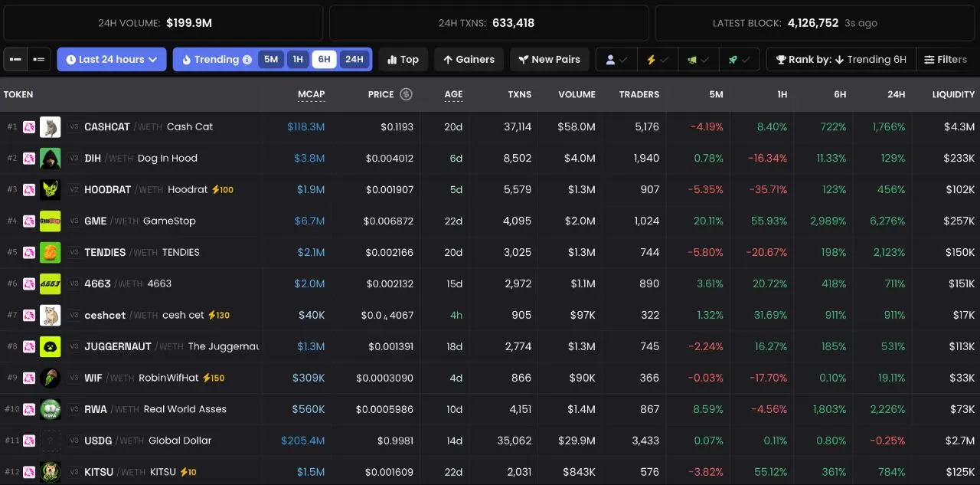Click the pink DEX icon on USDG row
Screen dimensions: 980x485
click(x=29, y=441)
